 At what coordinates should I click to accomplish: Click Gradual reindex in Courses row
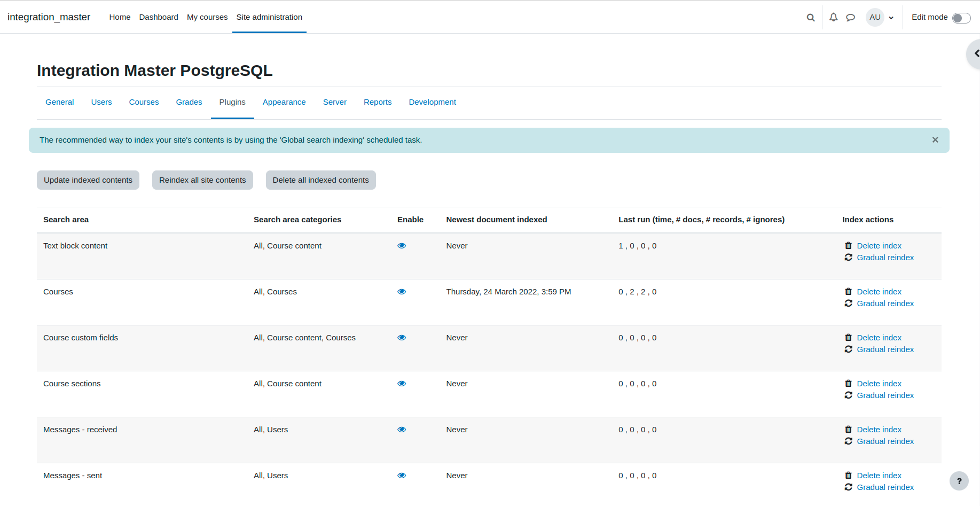[885, 303]
